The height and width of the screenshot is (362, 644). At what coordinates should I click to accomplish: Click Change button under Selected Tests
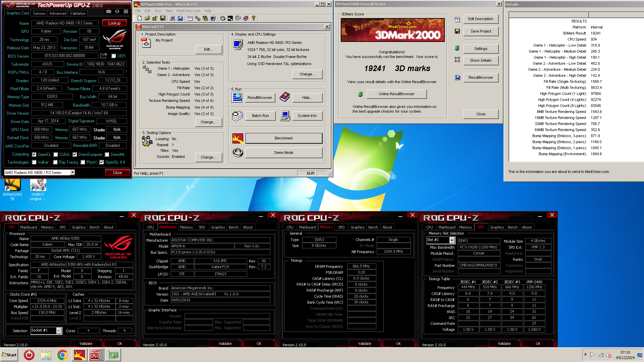[x=208, y=122]
